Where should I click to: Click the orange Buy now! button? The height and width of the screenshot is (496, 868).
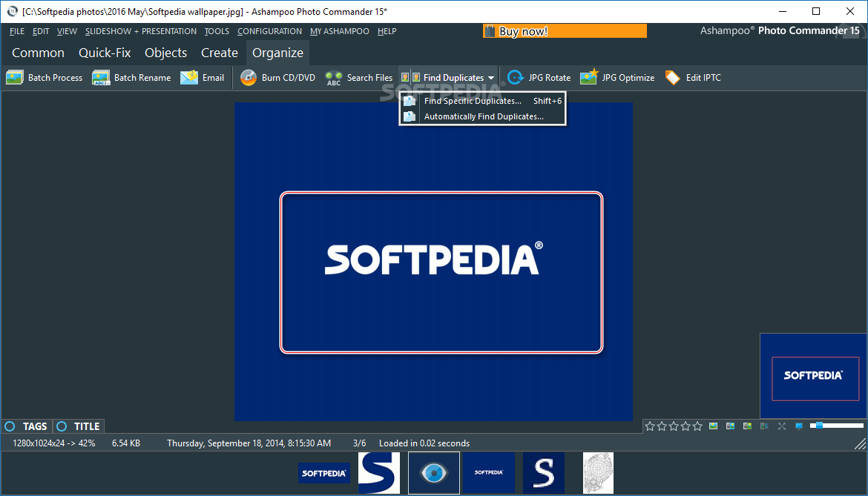[565, 31]
